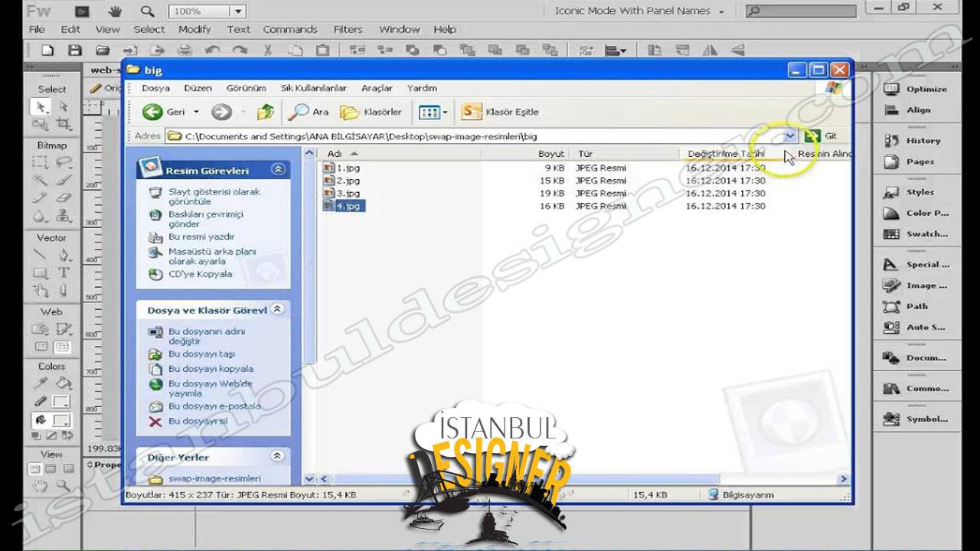The image size is (980, 551).
Task: Select the 2.jpg file
Action: click(348, 181)
